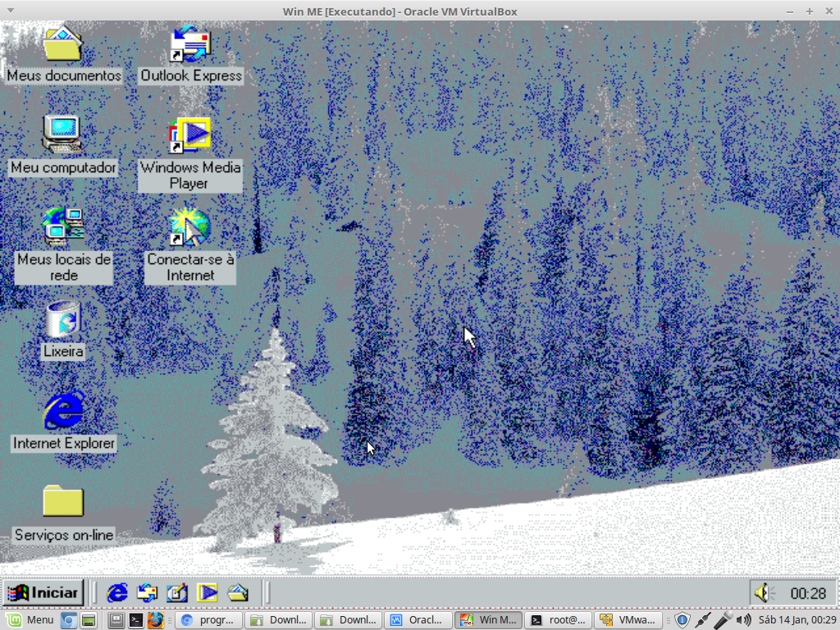The width and height of the screenshot is (840, 630).
Task: Open the calendar via Sáb 14 Jan clock
Action: tap(797, 620)
